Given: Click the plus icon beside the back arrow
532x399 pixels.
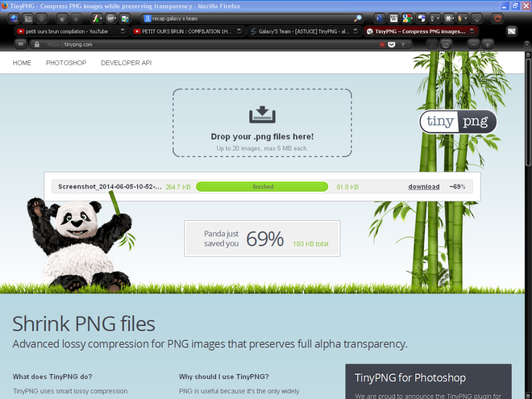Looking at the screenshot, I should [x=42, y=19].
